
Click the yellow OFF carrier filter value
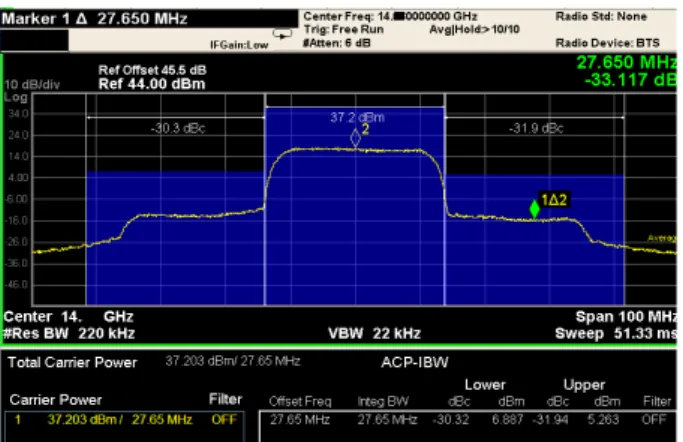click(x=223, y=420)
